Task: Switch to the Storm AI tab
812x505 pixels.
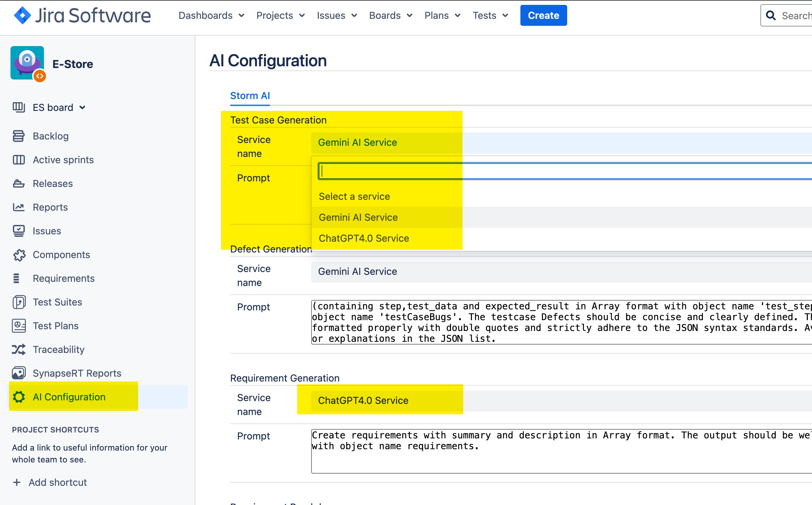Action: [x=250, y=96]
